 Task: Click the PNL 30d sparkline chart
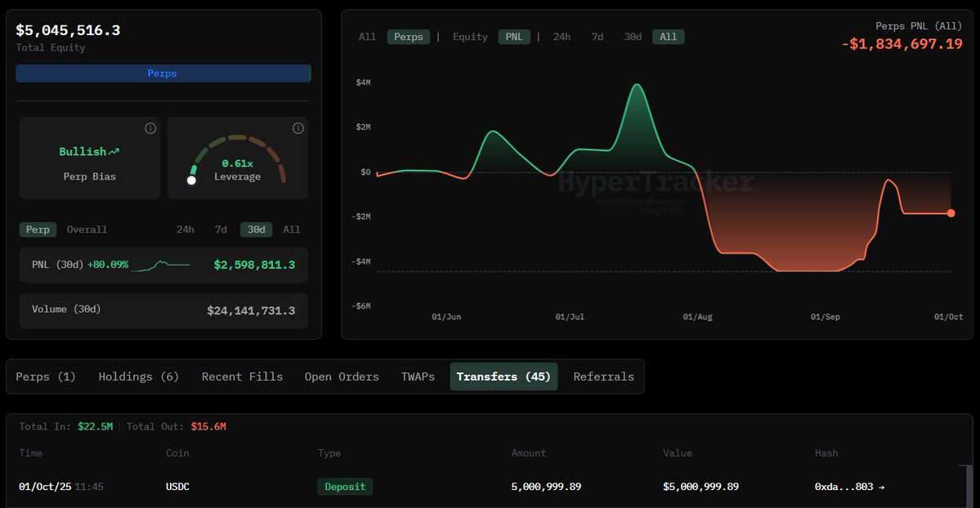pyautogui.click(x=160, y=265)
